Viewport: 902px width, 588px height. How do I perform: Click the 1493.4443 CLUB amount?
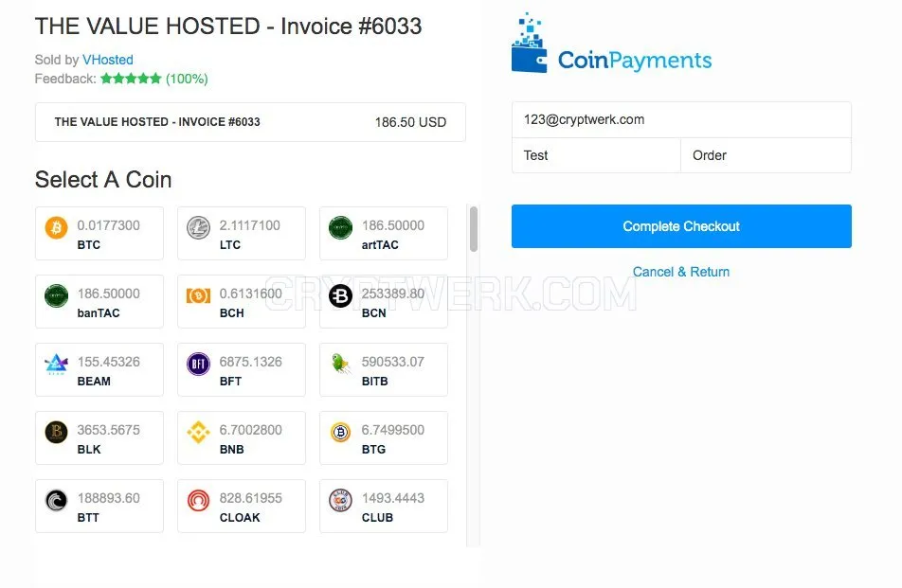[393, 498]
